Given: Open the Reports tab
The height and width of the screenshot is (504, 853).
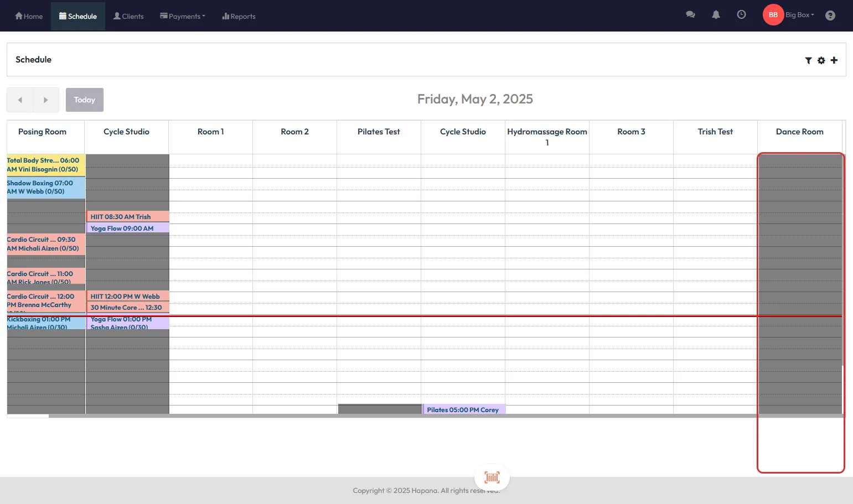Looking at the screenshot, I should (239, 16).
